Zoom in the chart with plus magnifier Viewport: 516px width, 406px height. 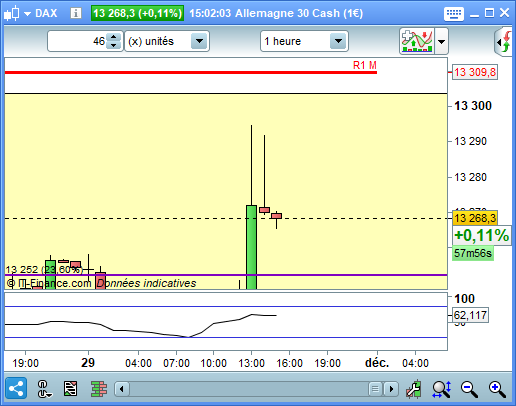497,389
